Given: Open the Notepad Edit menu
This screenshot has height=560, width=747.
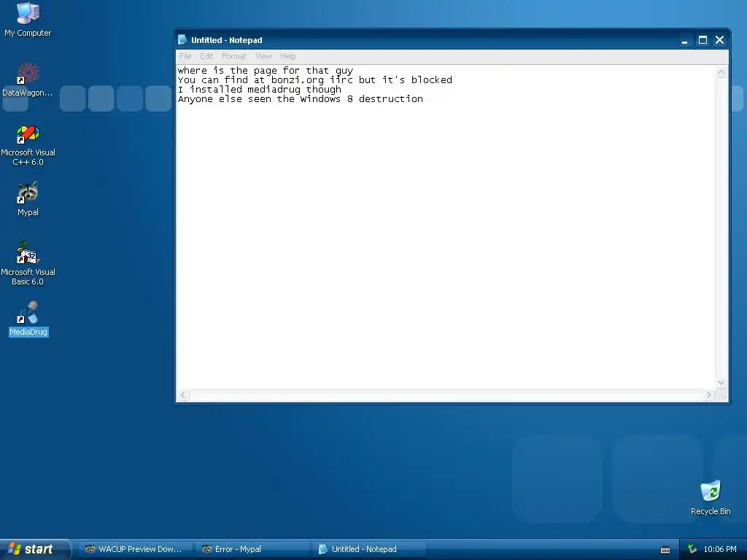Looking at the screenshot, I should [206, 56].
